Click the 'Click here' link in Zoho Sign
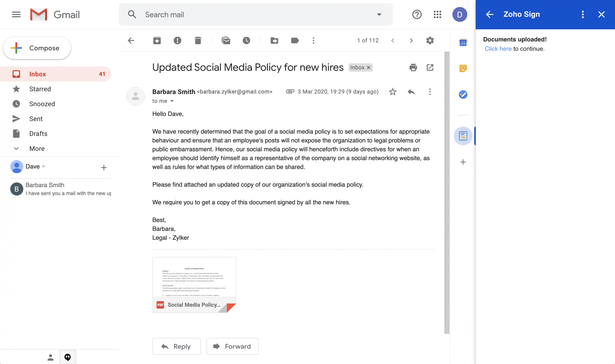Image resolution: width=615 pixels, height=364 pixels. (498, 49)
